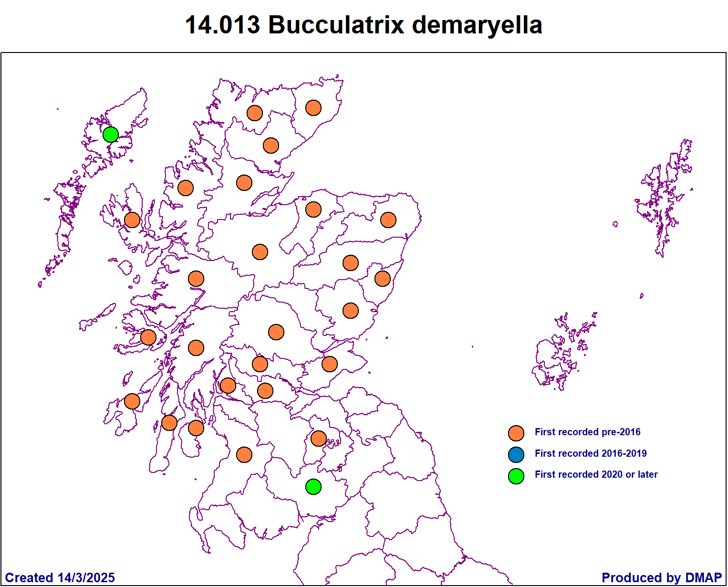
Task: Click the '14.013 Bucculatrix demaryella' title
Action: pos(364,25)
